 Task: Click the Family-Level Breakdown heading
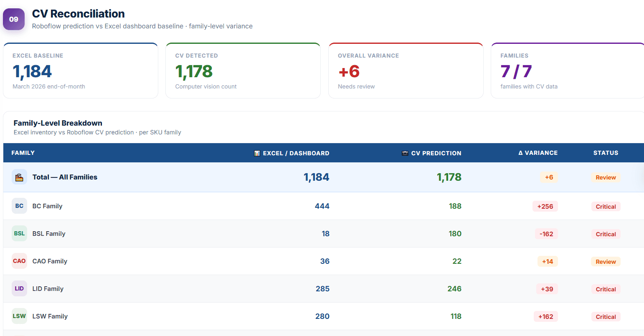(58, 123)
